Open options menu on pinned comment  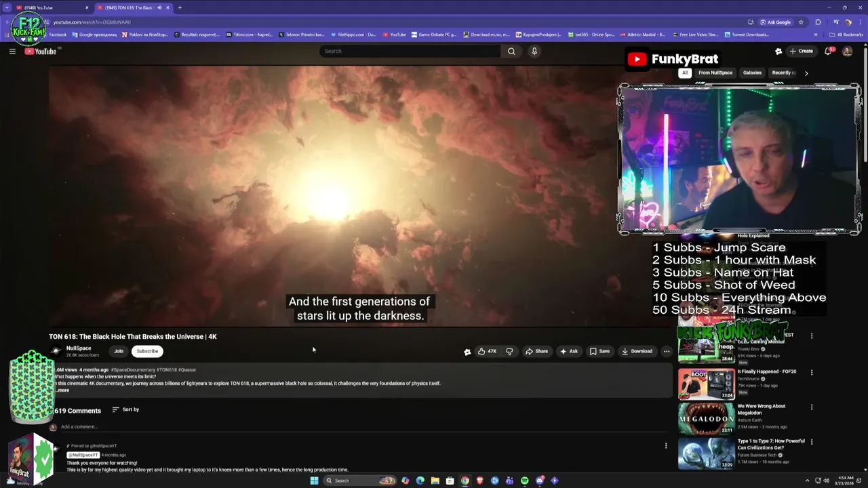tap(666, 445)
